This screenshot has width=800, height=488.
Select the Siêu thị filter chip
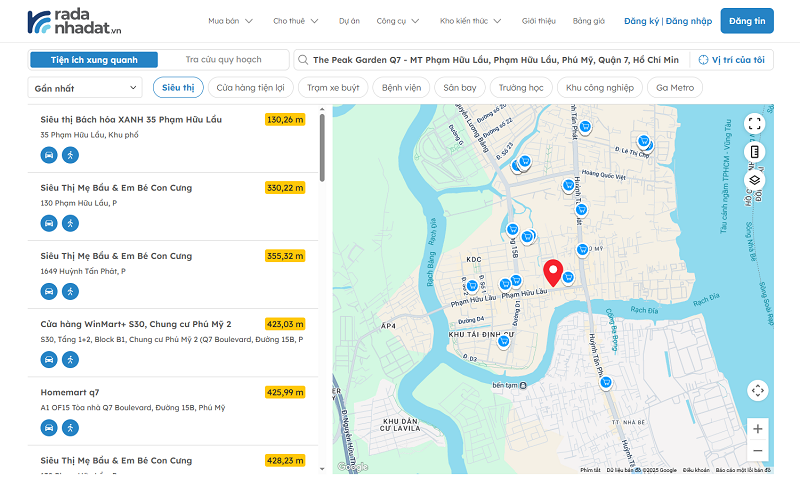tap(178, 88)
